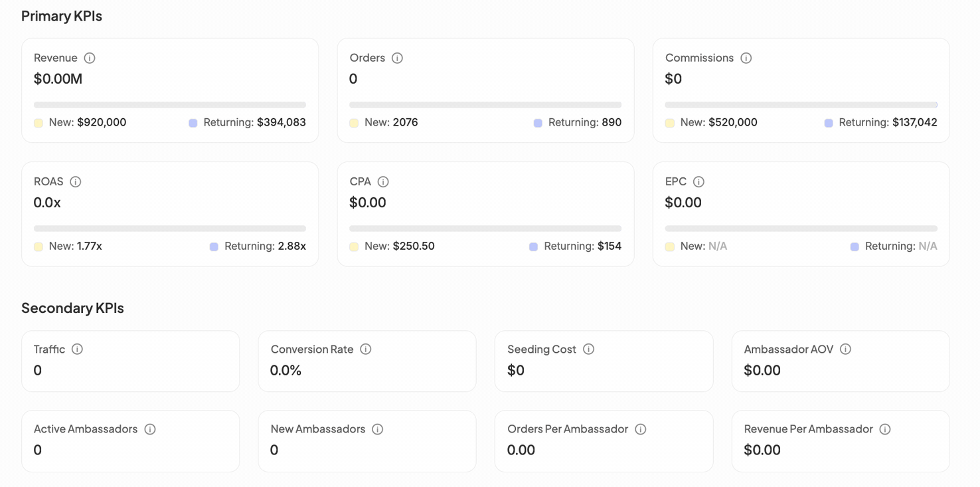Open the Ambassador AOV info icon
Image resolution: width=980 pixels, height=487 pixels.
pyautogui.click(x=845, y=349)
